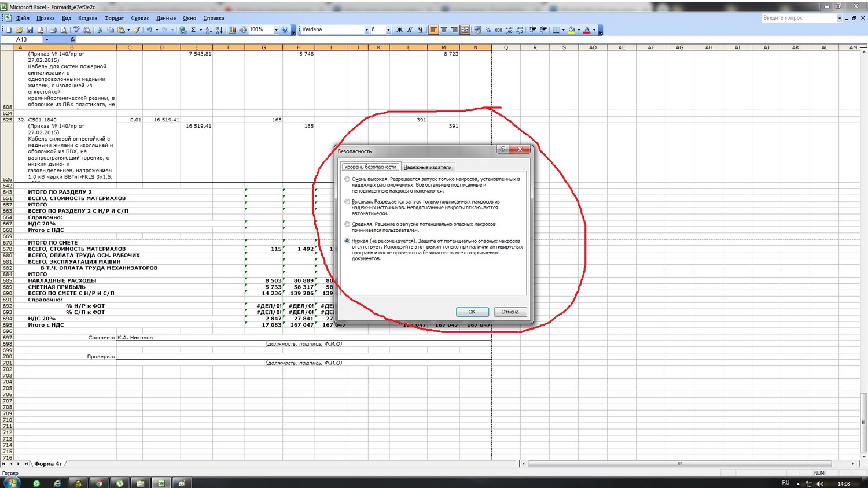Open the Вставка menu

[87, 18]
